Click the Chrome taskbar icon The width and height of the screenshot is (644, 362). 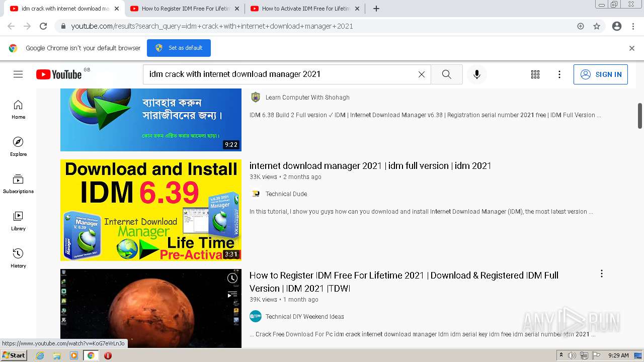coord(91,355)
